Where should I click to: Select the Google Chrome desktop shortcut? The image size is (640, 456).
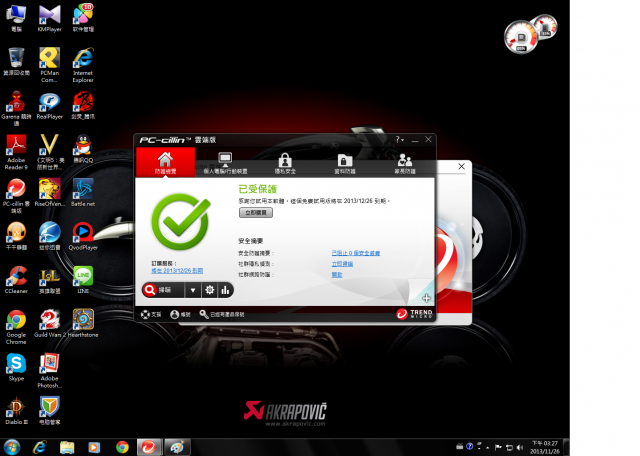pyautogui.click(x=16, y=327)
